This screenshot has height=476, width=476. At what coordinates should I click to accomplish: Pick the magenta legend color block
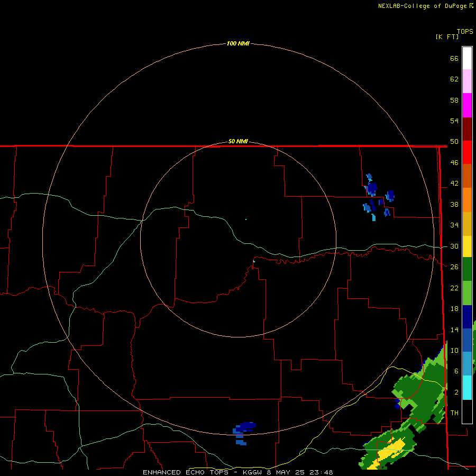467,105
